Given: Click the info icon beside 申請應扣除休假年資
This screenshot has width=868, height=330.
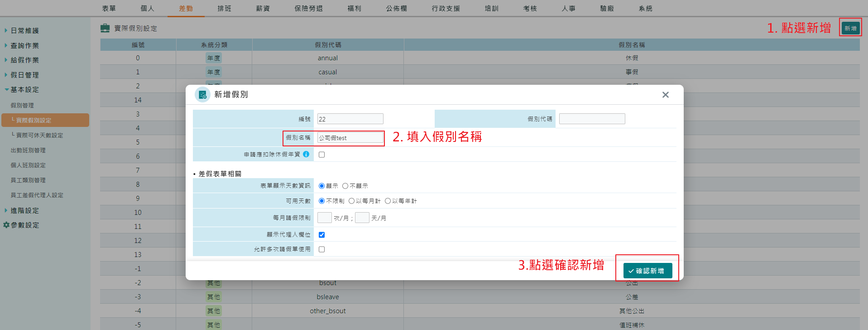Looking at the screenshot, I should coord(306,154).
